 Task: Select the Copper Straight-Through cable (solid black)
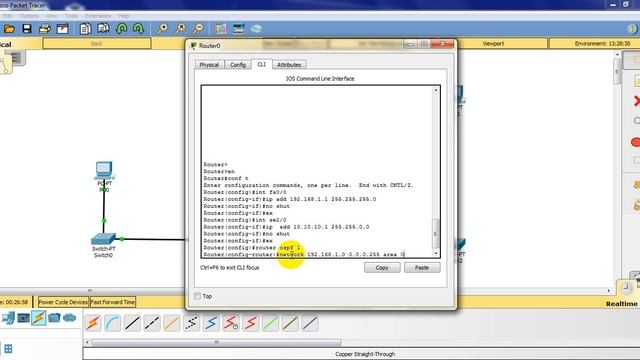click(132, 323)
